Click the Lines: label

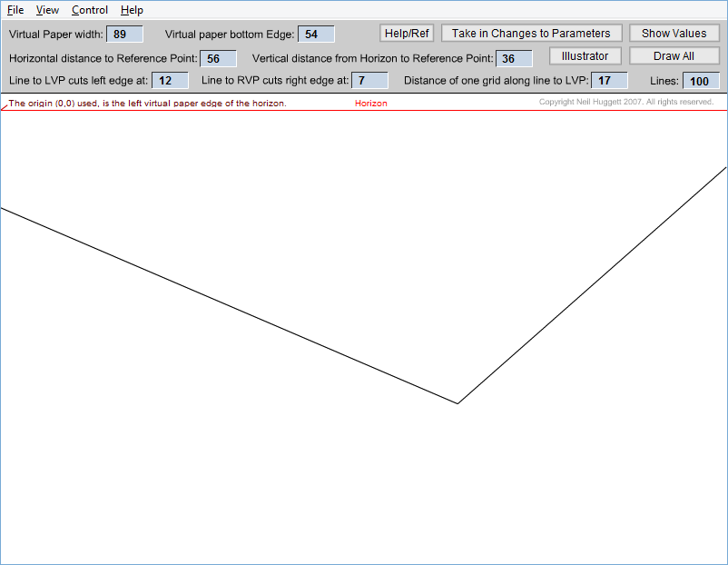664,81
